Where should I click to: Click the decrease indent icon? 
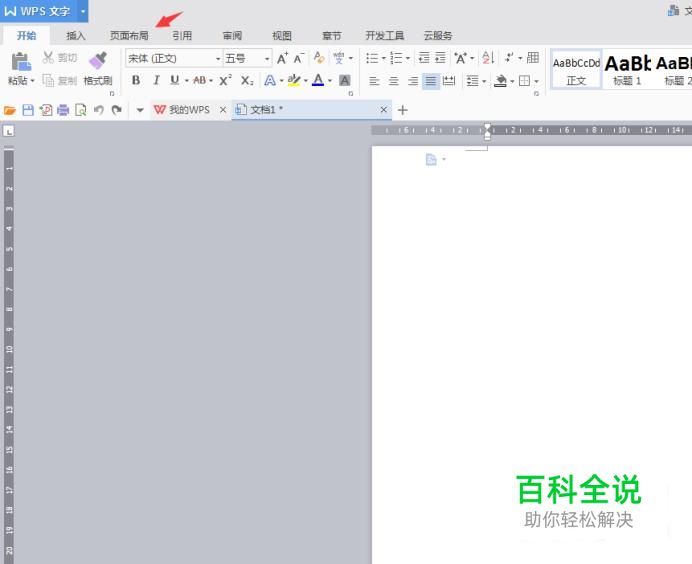coord(424,58)
